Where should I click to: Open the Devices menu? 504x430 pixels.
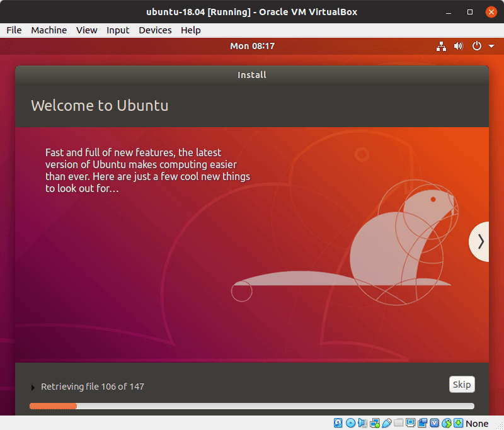point(155,30)
